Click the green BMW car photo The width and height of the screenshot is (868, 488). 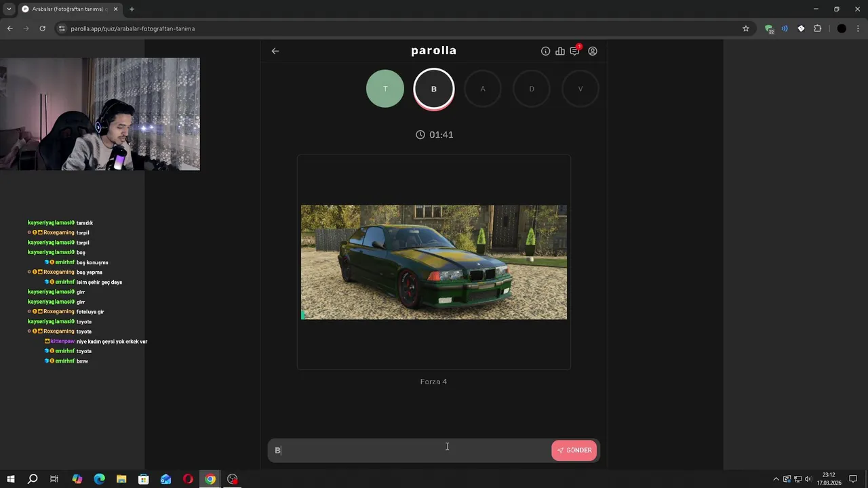point(434,262)
